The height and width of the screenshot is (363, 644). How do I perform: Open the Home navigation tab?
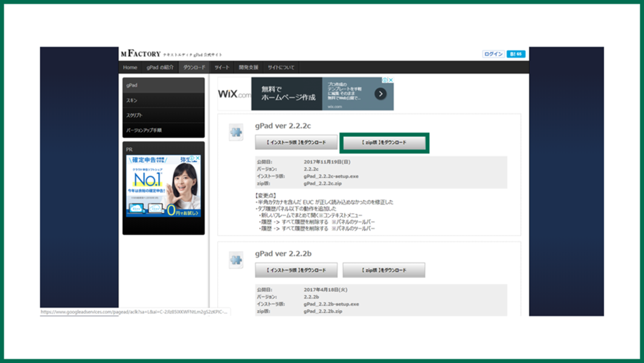pos(130,67)
